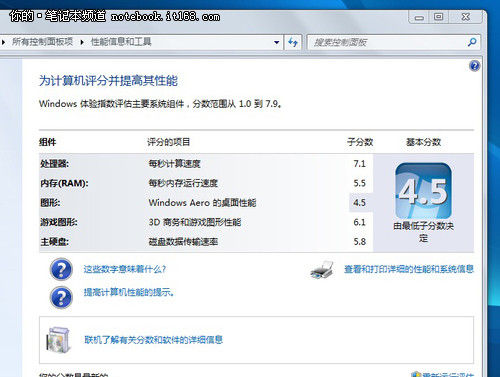Select 性能信息和工具 breadcrumb
This screenshot has height=377, width=500.
coord(121,42)
